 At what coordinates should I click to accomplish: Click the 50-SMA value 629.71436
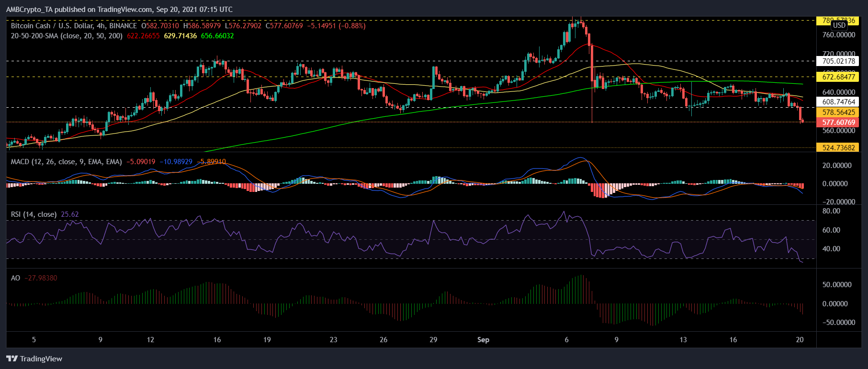(180, 36)
